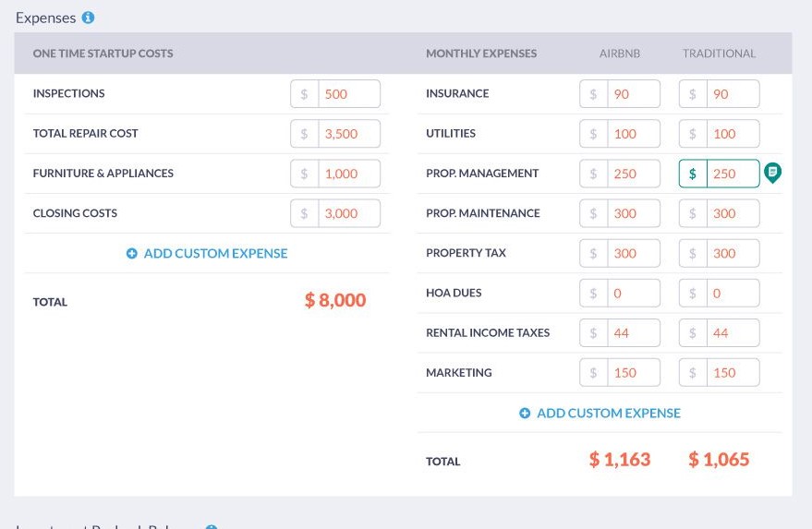812x529 pixels.
Task: Add custom expense to one time startup costs
Action: tap(215, 253)
